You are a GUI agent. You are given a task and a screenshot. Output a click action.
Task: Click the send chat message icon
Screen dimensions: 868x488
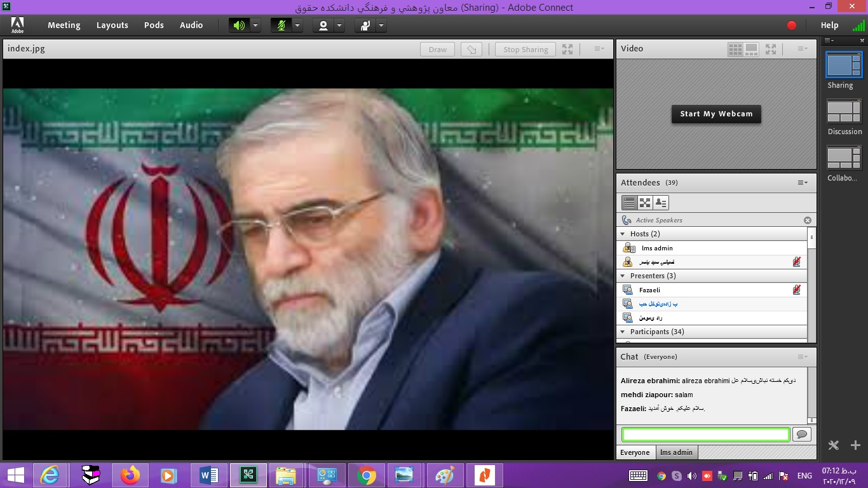click(802, 435)
